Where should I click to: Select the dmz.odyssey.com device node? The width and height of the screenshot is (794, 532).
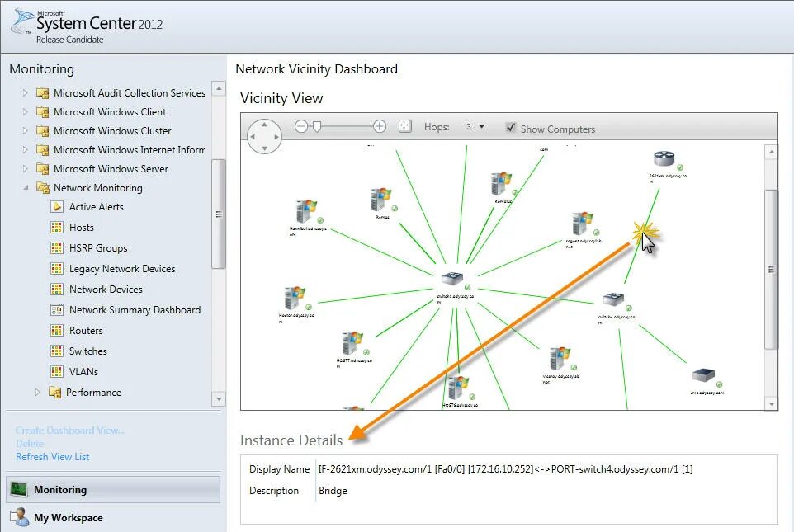tap(703, 375)
